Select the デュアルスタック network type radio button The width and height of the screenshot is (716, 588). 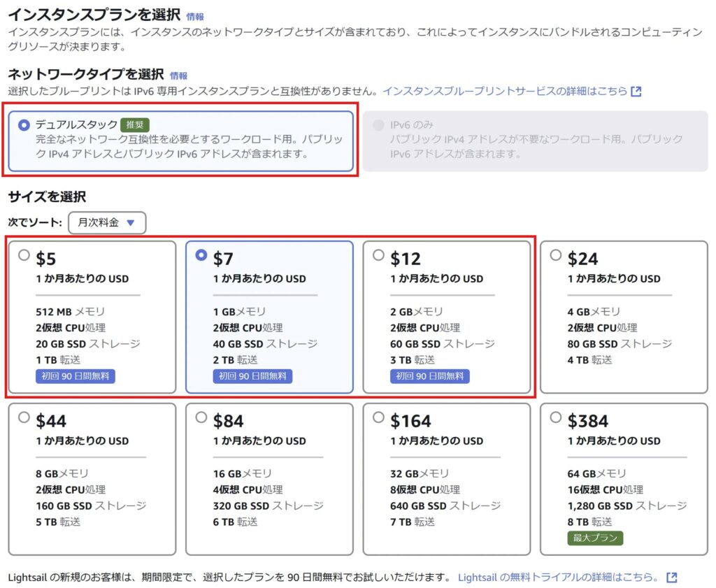(24, 125)
